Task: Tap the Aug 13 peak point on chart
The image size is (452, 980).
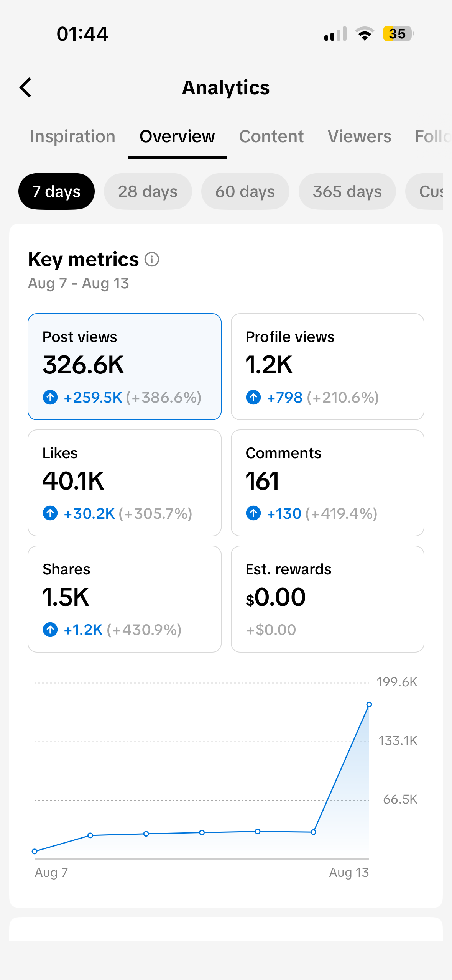Action: (369, 704)
